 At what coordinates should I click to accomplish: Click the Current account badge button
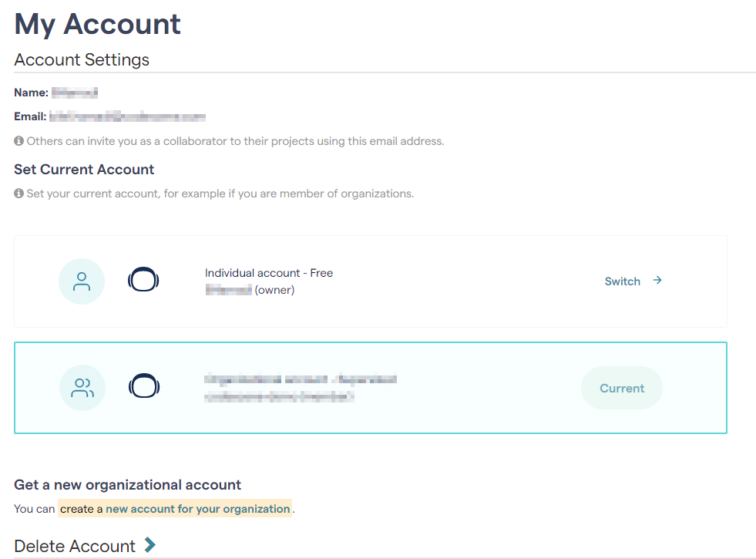coord(621,389)
